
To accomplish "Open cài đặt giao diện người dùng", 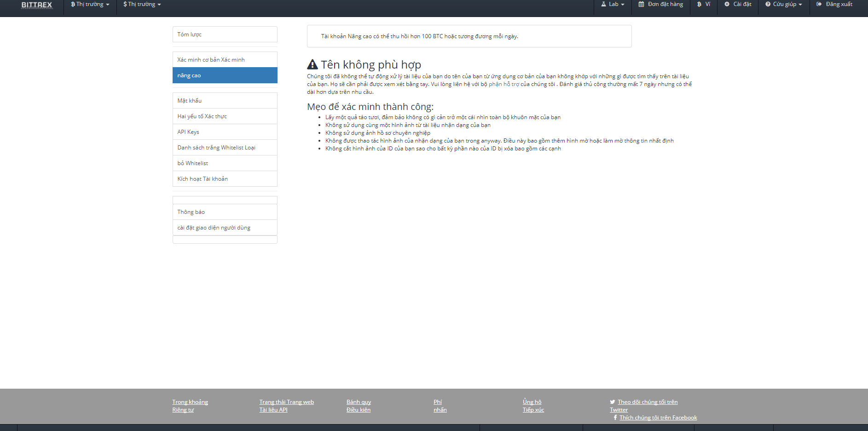I will pos(225,228).
